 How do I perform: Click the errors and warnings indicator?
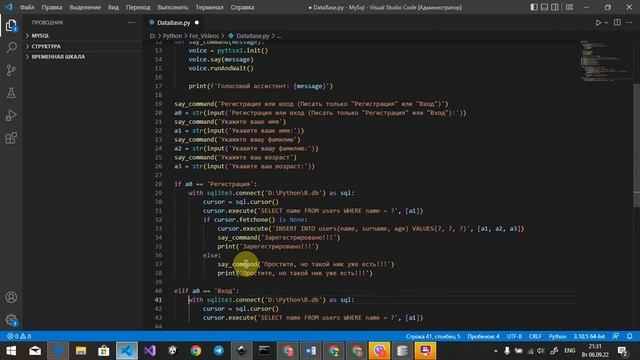[x=19, y=336]
